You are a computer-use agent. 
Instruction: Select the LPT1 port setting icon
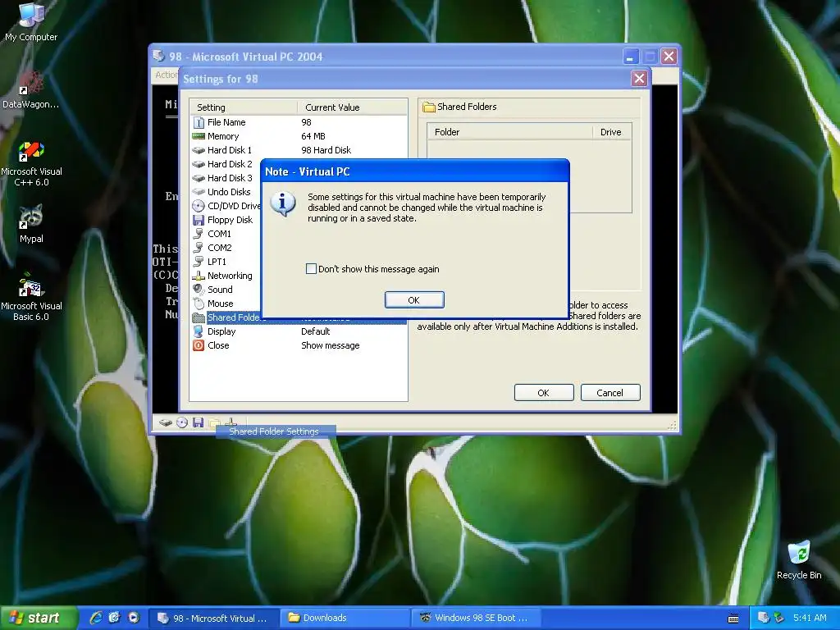click(x=199, y=262)
